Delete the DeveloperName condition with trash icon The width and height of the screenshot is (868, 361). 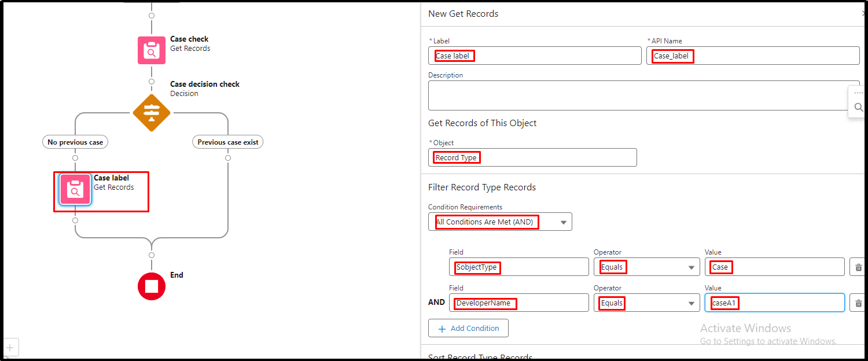pos(858,303)
